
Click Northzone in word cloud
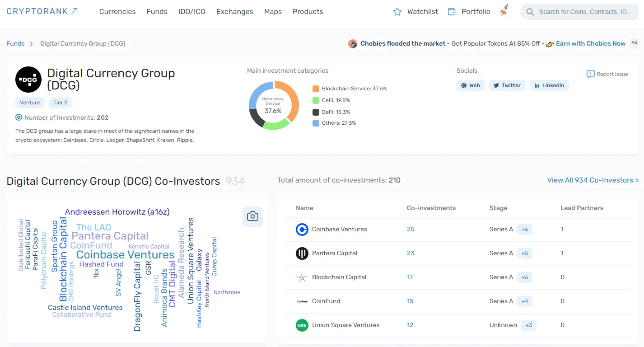click(227, 292)
